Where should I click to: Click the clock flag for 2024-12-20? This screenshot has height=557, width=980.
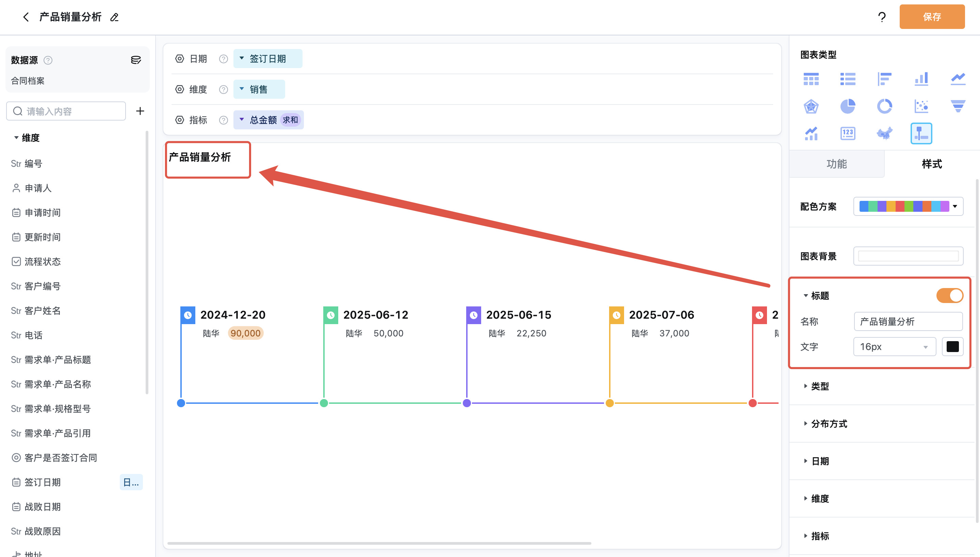(188, 315)
